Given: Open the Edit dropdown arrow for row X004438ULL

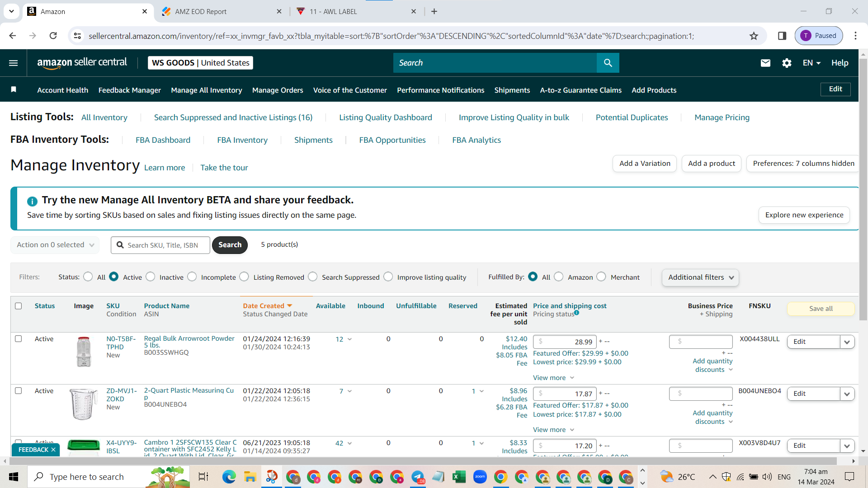Looking at the screenshot, I should tap(847, 342).
